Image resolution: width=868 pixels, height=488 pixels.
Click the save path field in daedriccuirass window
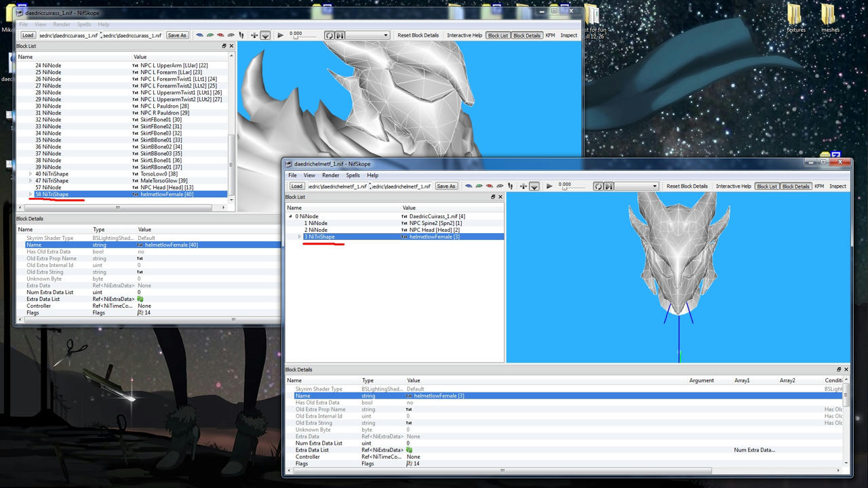(x=132, y=35)
